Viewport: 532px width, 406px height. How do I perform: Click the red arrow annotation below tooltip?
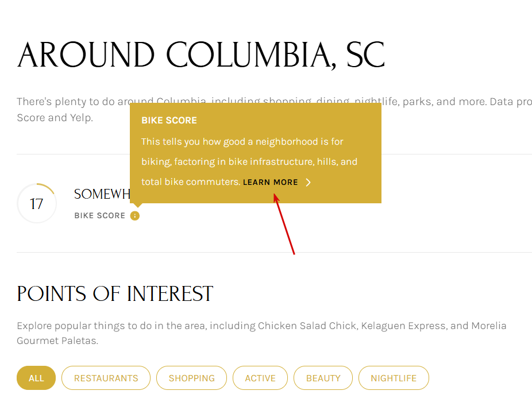(284, 225)
